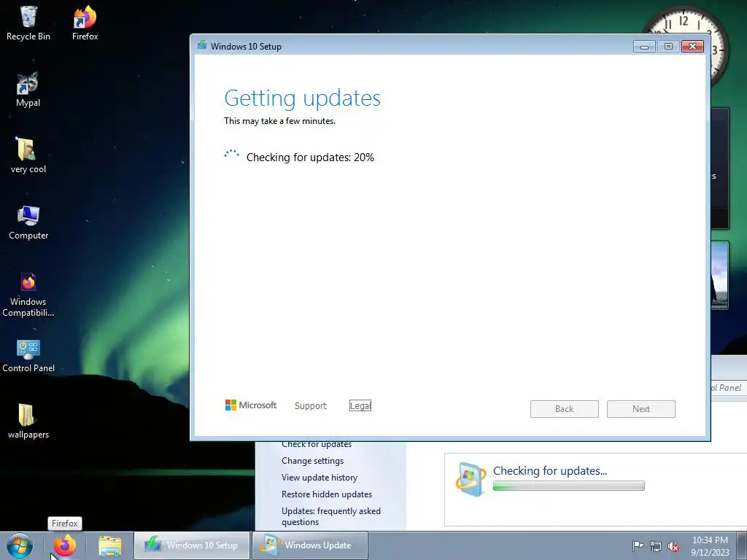Screen dimensions: 747x560
Task: Click the spinning progress indicator in setup
Action: 231,156
